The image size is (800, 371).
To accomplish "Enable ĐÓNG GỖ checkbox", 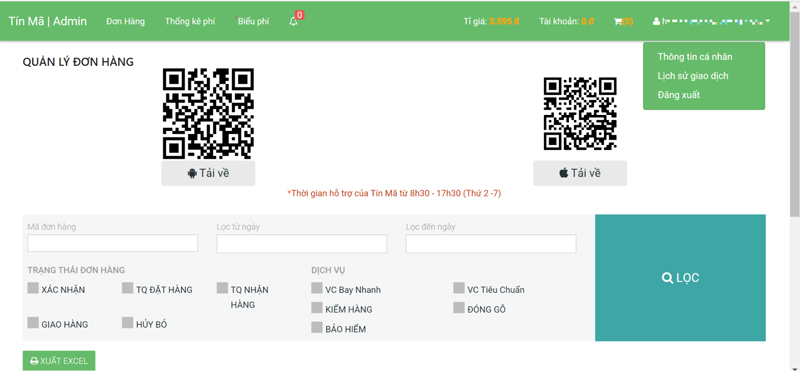I will [459, 308].
